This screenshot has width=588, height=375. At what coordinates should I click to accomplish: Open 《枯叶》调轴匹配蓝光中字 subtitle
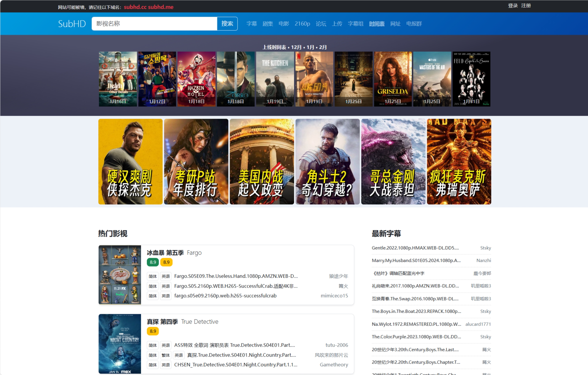click(x=398, y=273)
